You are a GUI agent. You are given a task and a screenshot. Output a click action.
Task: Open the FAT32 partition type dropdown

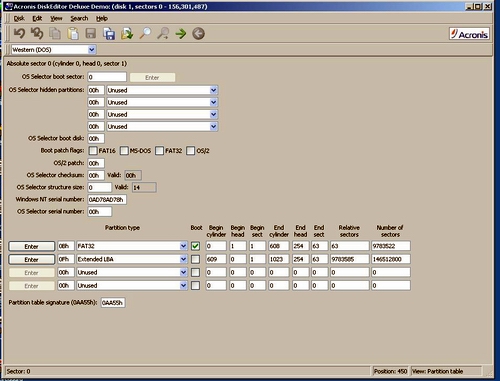183,246
